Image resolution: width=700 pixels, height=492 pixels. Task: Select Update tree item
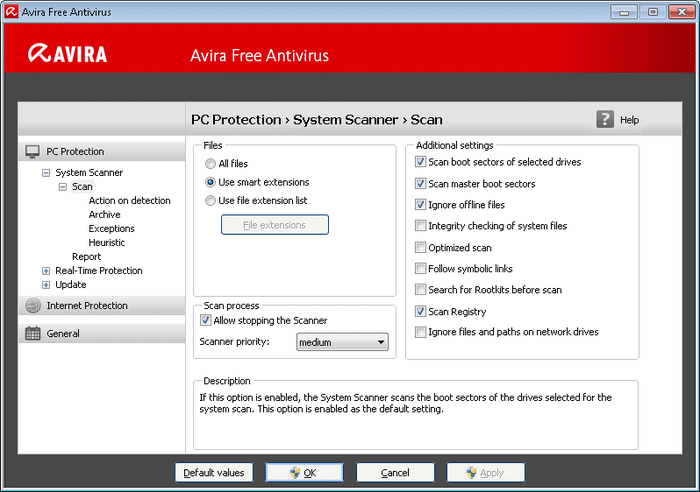[x=71, y=284]
